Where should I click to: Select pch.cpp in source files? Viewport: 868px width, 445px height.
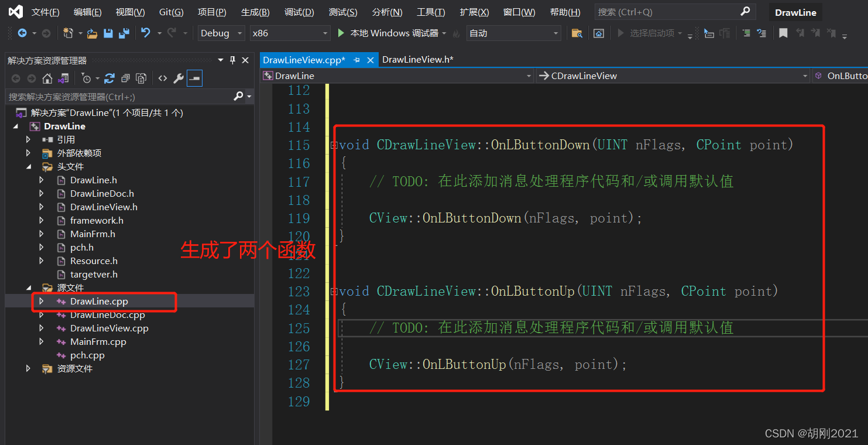tap(88, 355)
